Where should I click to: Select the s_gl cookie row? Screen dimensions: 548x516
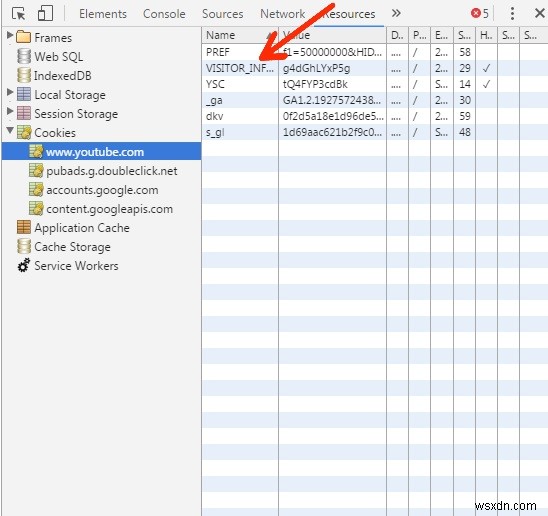point(375,132)
